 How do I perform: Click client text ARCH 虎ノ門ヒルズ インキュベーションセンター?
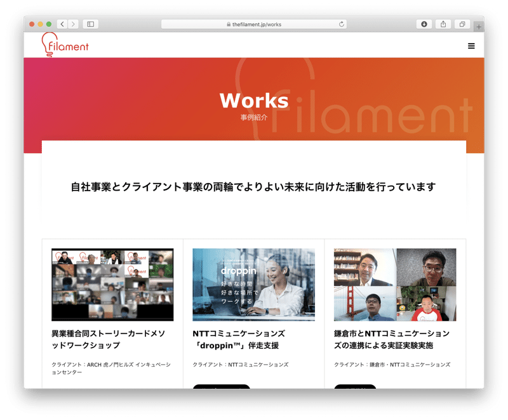[x=111, y=368]
